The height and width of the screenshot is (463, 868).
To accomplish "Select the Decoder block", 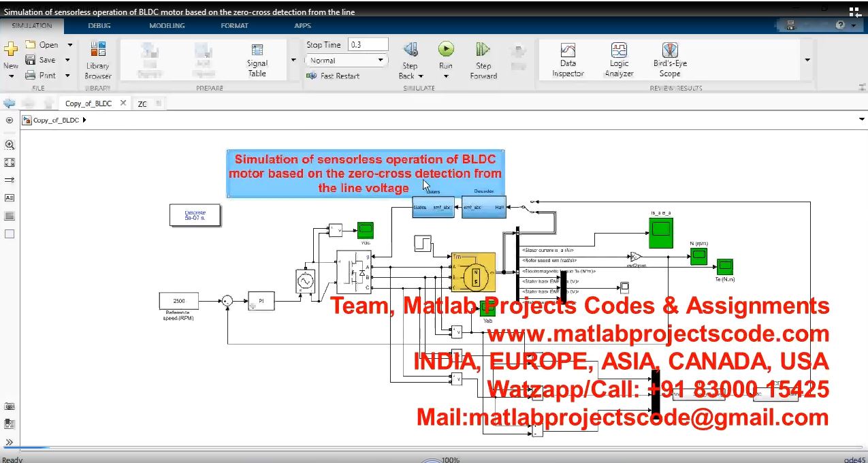I will click(483, 207).
